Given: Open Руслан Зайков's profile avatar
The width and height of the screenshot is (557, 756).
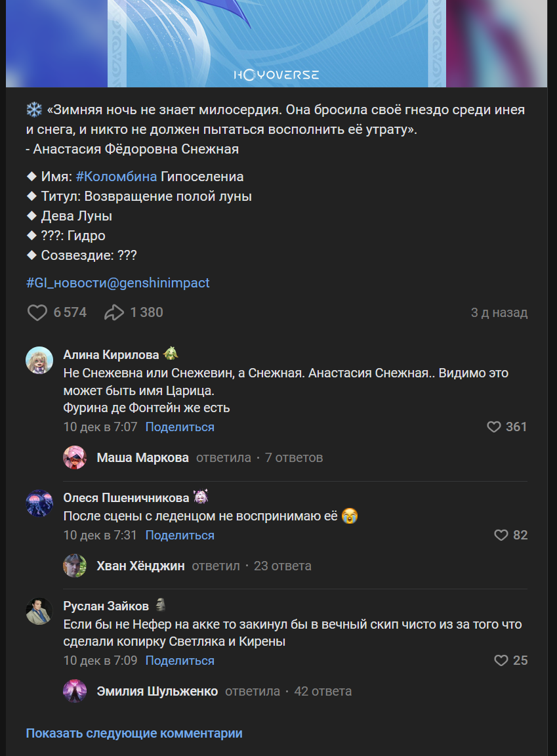Looking at the screenshot, I should [x=39, y=611].
